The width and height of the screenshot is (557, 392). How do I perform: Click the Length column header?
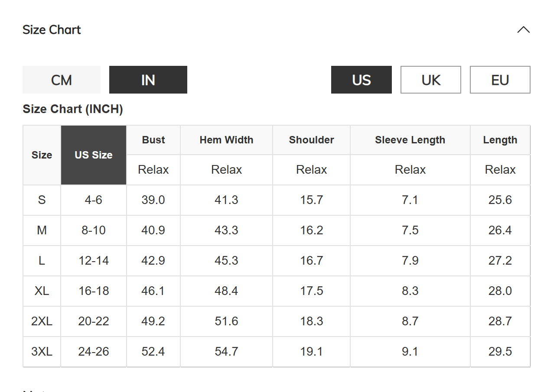[x=500, y=140]
